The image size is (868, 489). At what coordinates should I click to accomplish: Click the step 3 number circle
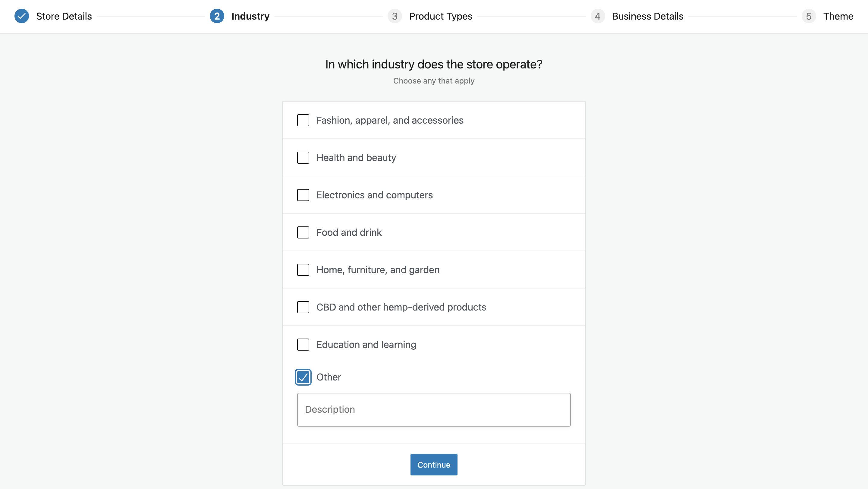394,16
